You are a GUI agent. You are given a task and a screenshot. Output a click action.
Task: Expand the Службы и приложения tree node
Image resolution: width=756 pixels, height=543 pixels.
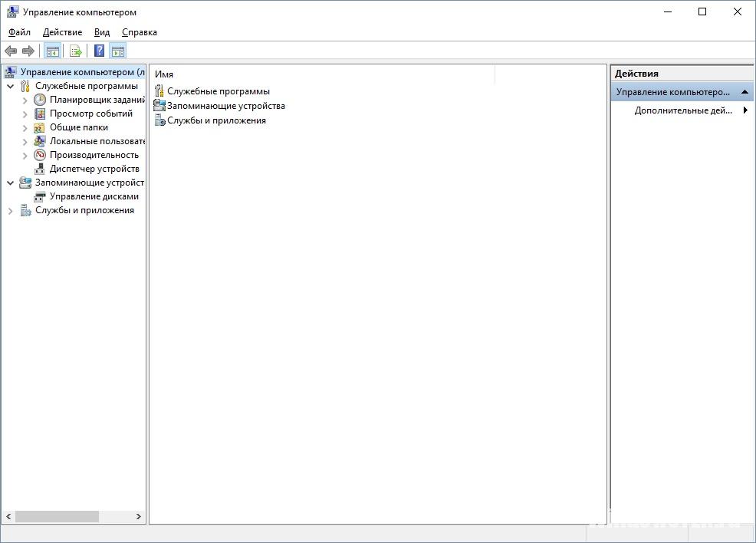coord(11,211)
